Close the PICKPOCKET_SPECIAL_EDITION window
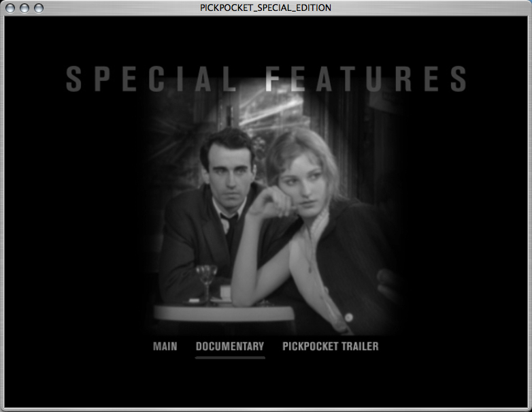Viewport: 532px width, 412px height. click(x=10, y=7)
